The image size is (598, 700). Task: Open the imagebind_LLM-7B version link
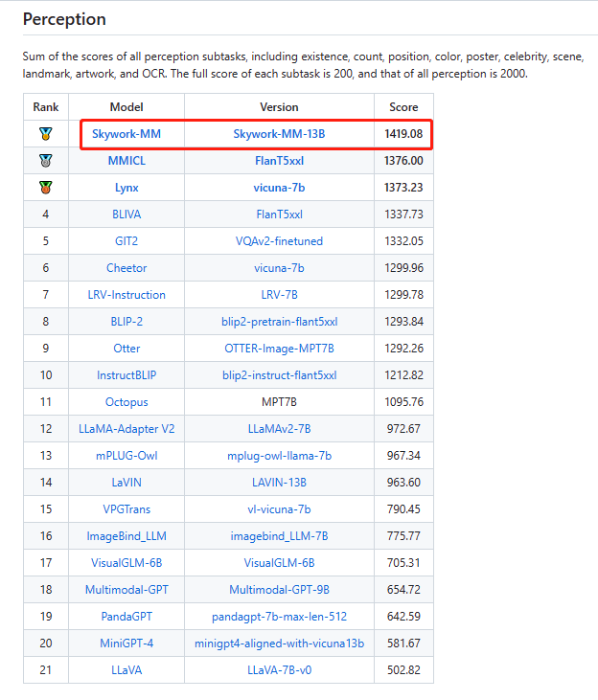tap(279, 536)
